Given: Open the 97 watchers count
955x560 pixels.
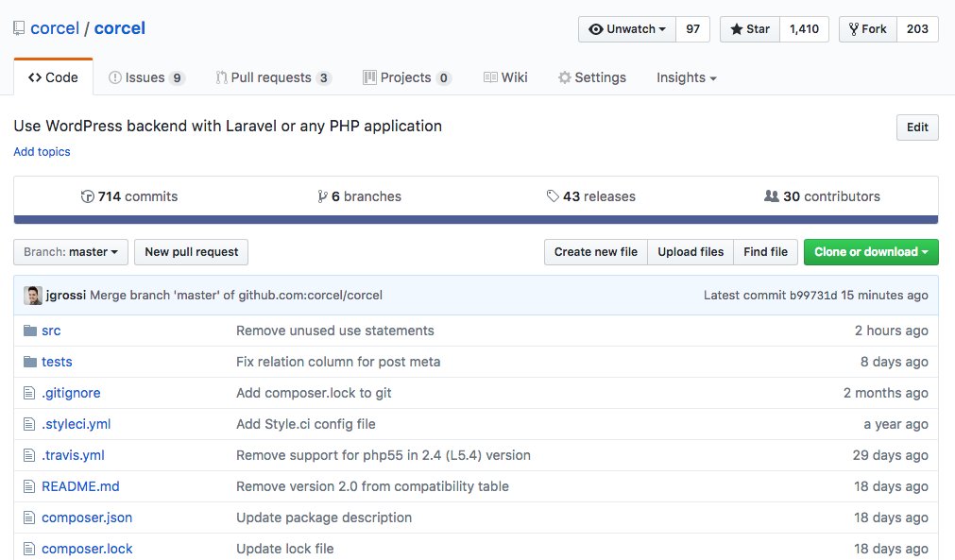Looking at the screenshot, I should [x=693, y=29].
